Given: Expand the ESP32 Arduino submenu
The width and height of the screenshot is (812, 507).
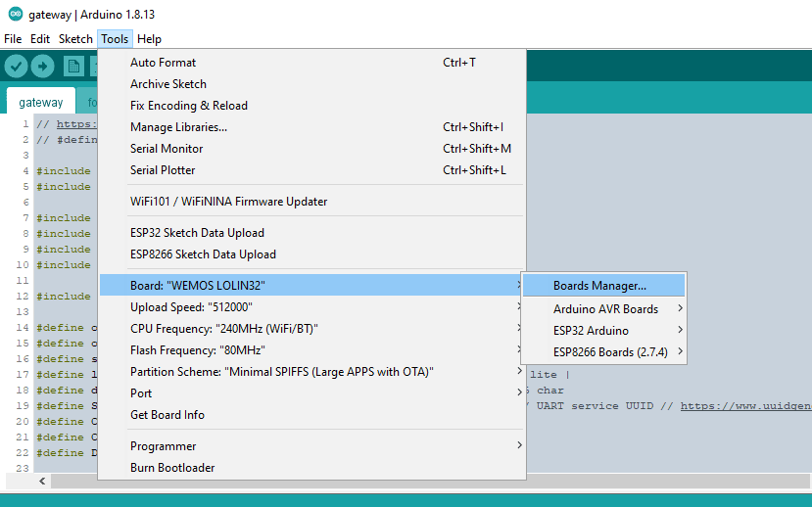Looking at the screenshot, I should [x=603, y=331].
